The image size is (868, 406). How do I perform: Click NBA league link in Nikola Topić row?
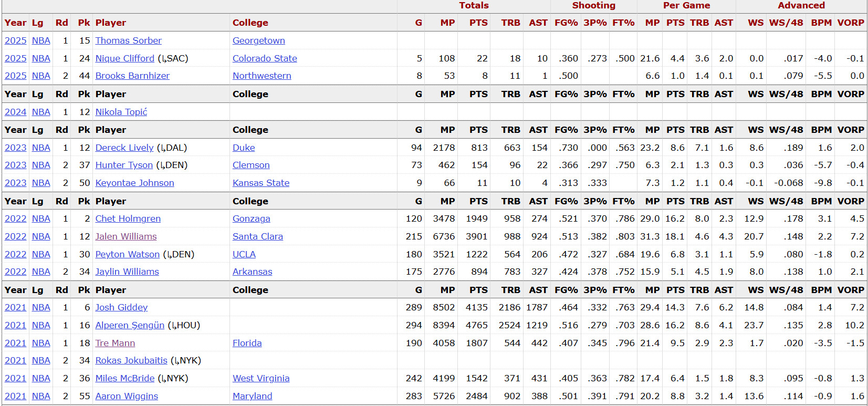pyautogui.click(x=41, y=112)
